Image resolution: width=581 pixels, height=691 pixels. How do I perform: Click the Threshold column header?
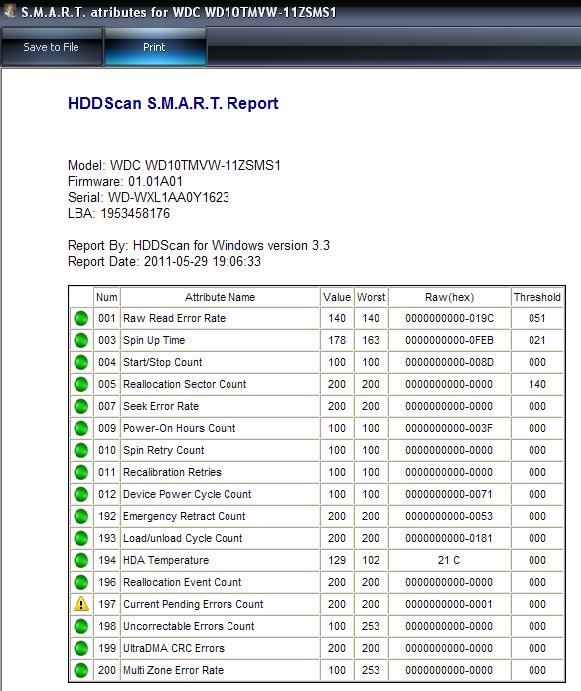537,297
